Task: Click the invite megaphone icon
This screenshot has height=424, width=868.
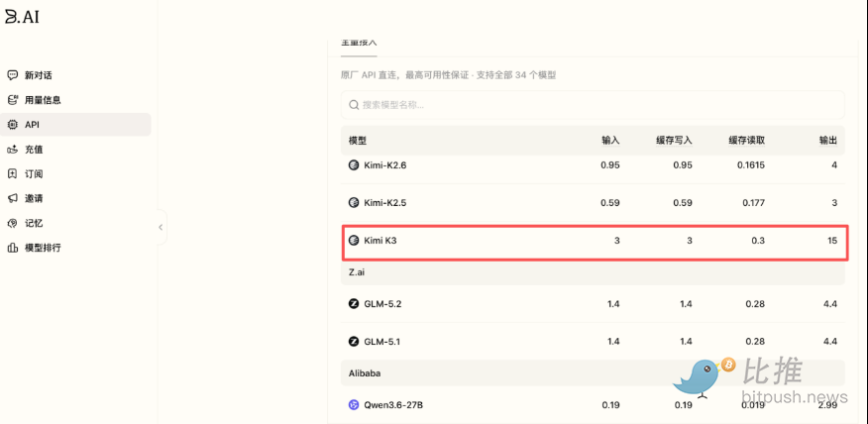Action: point(12,198)
